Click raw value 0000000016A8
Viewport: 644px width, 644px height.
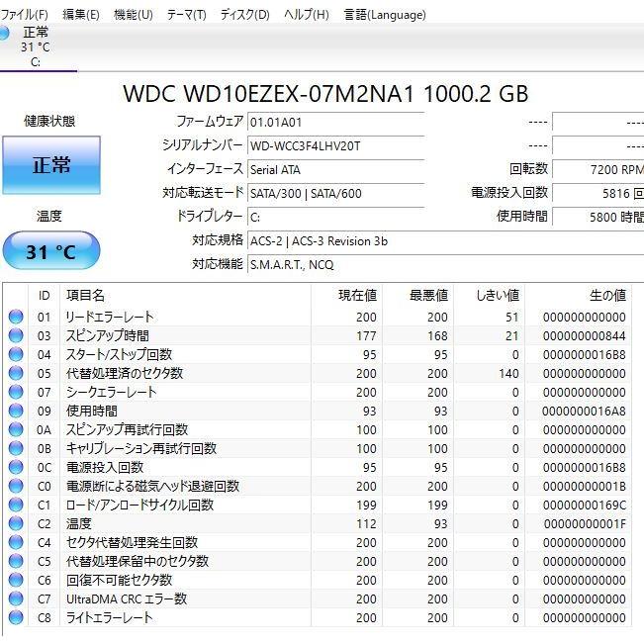click(x=584, y=412)
